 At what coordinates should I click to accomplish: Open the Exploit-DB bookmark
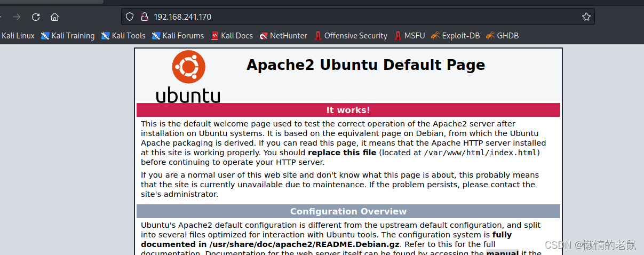456,36
